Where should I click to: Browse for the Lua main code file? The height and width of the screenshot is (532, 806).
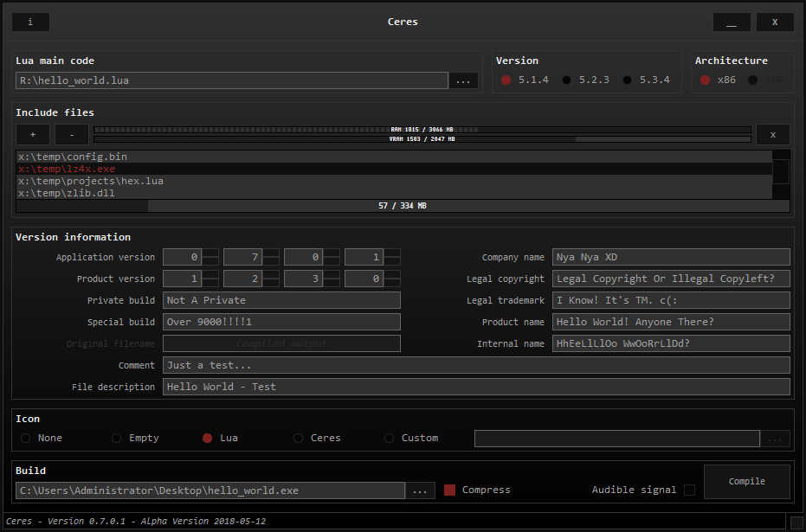pyautogui.click(x=462, y=80)
